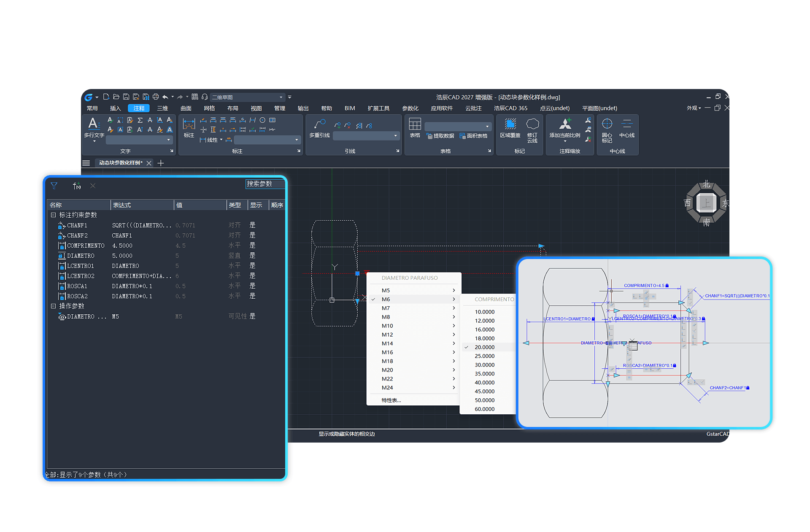
Task: Click the filter funnel icon in parameters panel
Action: 54,186
